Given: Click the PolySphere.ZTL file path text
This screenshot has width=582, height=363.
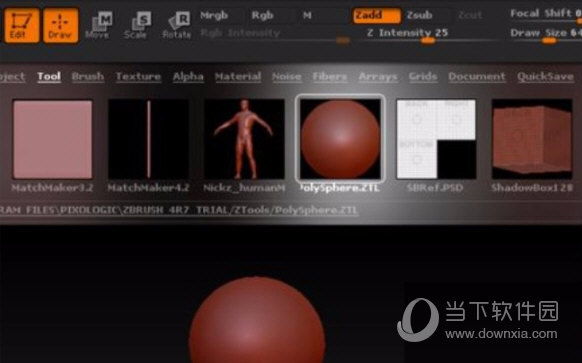Looking at the screenshot, I should click(178, 210).
